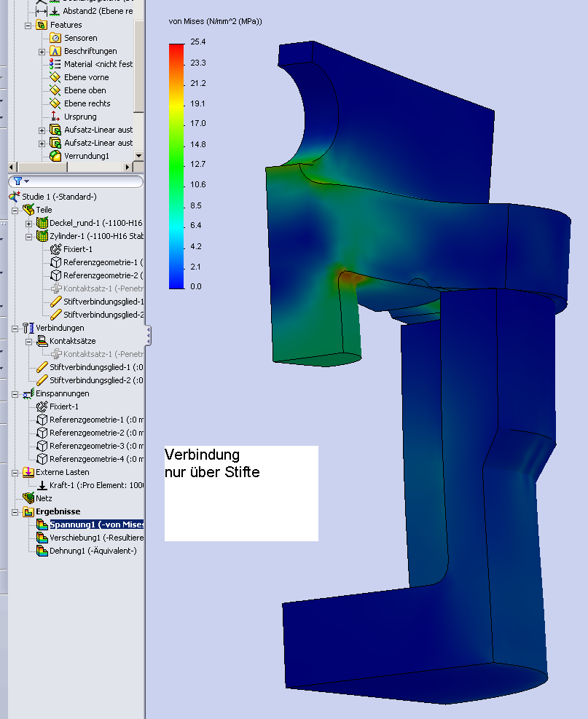Select the Ebene vorne plane

click(86, 77)
